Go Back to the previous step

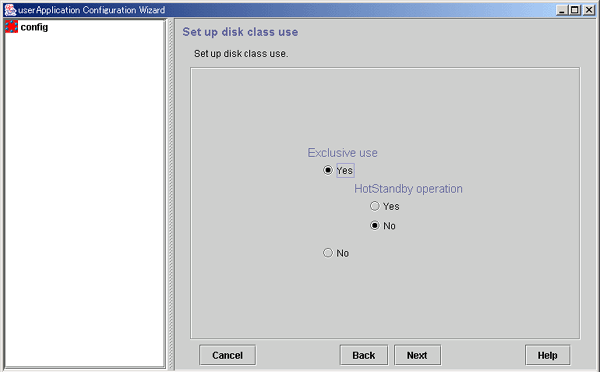click(364, 355)
